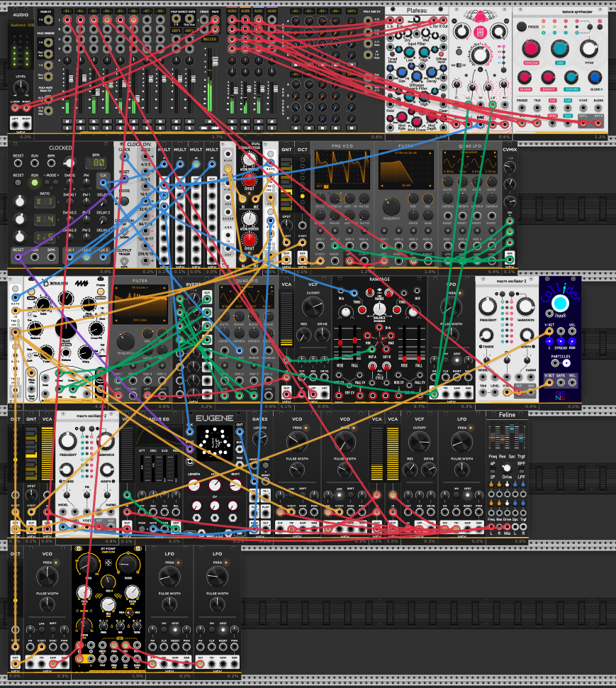Screen dimensions: 616x688
Task: Click the SPREAD knob on Collider
Action: 560,341
